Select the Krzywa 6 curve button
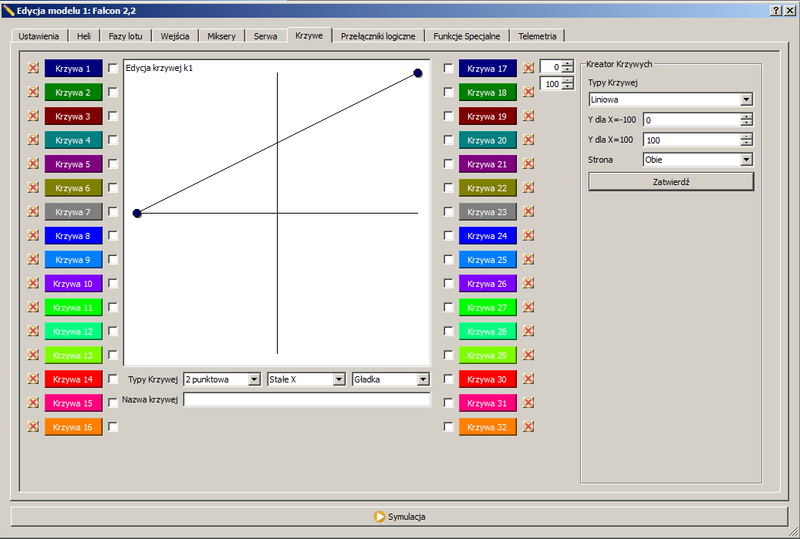 click(x=73, y=188)
